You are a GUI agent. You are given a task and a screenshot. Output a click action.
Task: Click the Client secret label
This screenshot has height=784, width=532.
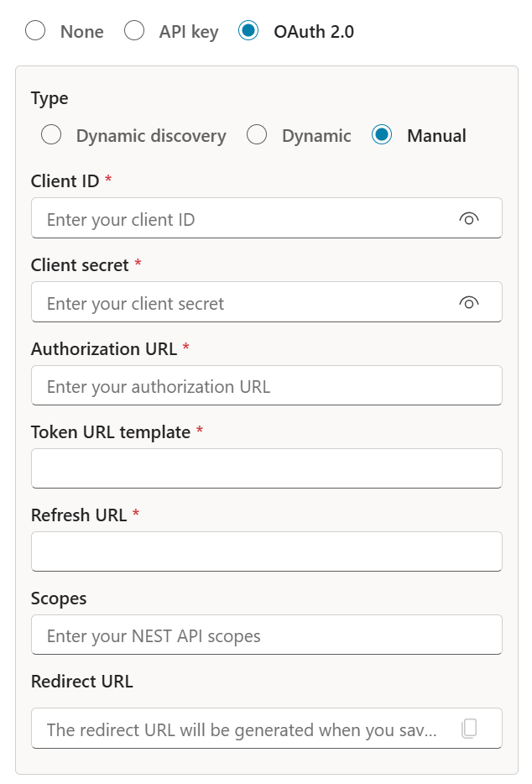[x=80, y=265]
